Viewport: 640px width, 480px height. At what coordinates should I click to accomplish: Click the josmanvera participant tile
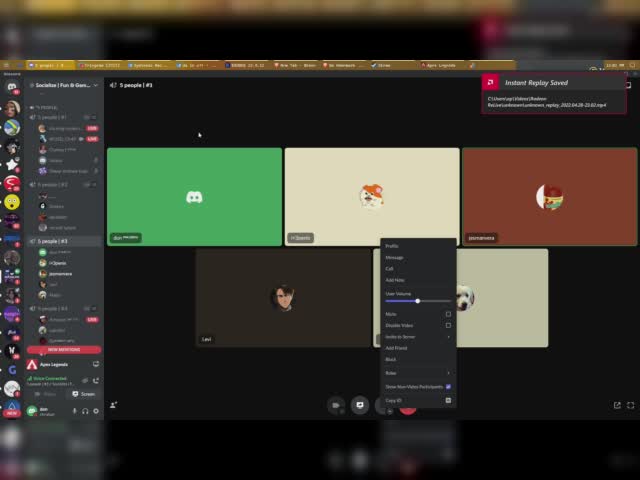coord(550,197)
